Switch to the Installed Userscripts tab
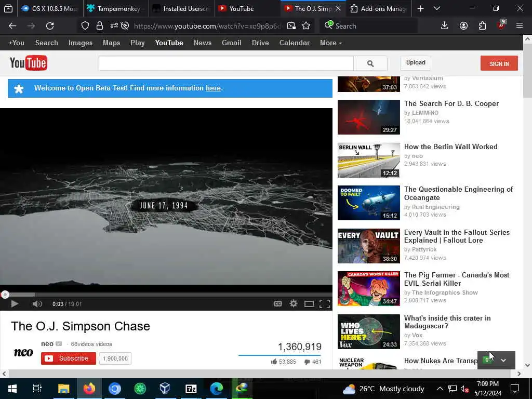The image size is (532, 399). pyautogui.click(x=182, y=8)
